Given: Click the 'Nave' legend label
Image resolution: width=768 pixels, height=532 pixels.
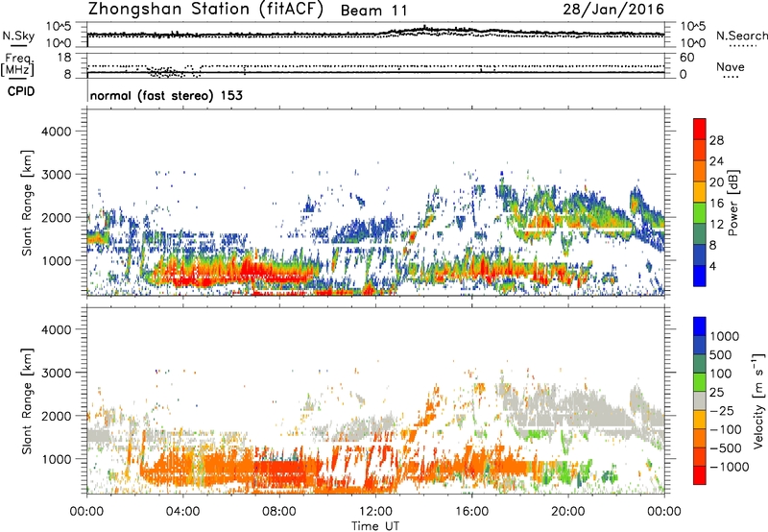Looking at the screenshot, I should coord(731,67).
